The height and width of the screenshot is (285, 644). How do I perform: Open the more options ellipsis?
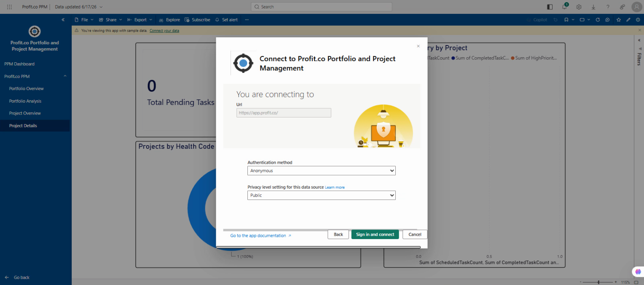247,20
